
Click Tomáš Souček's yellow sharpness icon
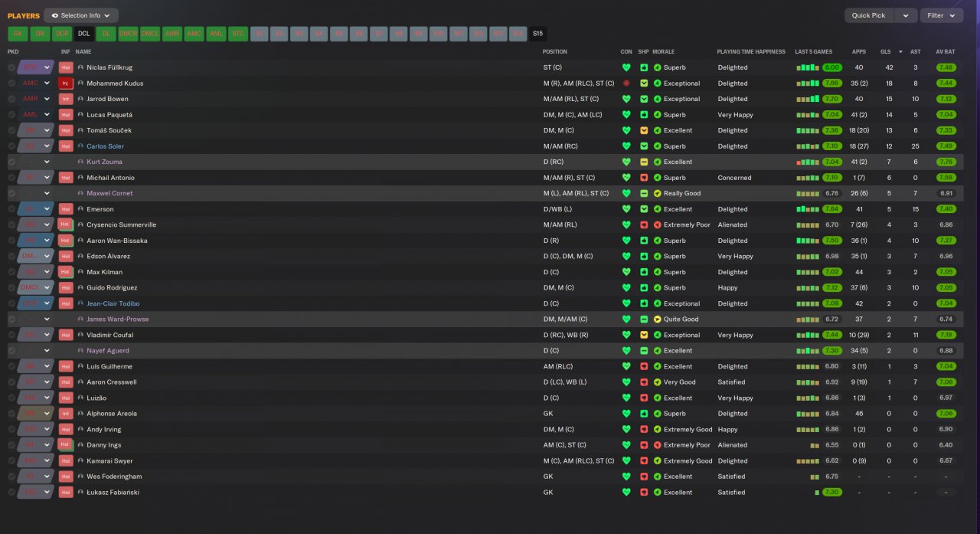click(x=644, y=130)
